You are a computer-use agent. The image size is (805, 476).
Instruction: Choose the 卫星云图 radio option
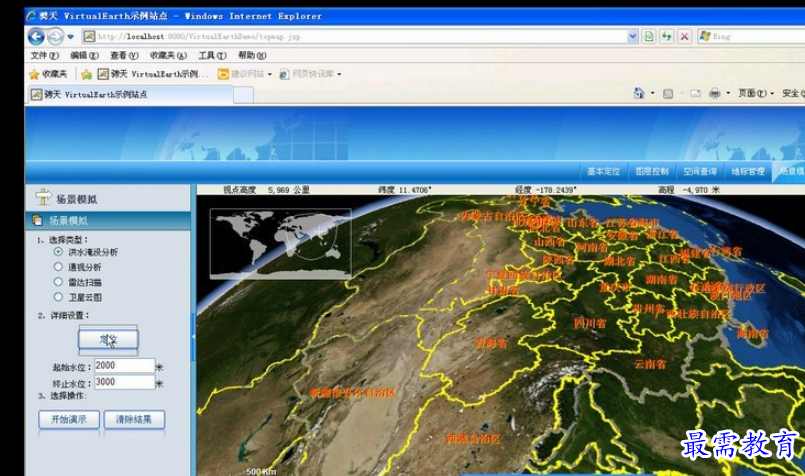click(59, 297)
